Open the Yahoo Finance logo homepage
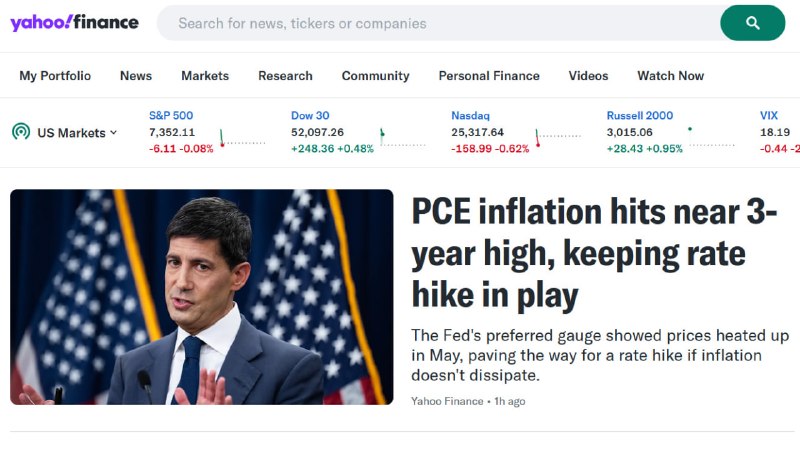The image size is (800, 450). [x=74, y=22]
